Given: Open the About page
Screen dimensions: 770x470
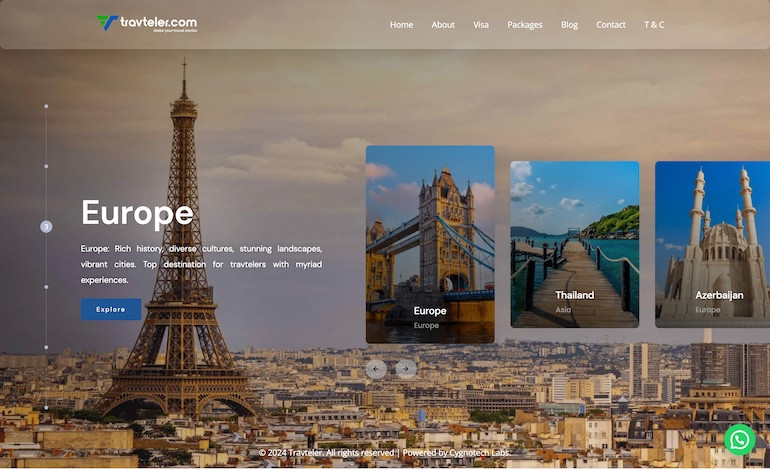Looking at the screenshot, I should [443, 25].
